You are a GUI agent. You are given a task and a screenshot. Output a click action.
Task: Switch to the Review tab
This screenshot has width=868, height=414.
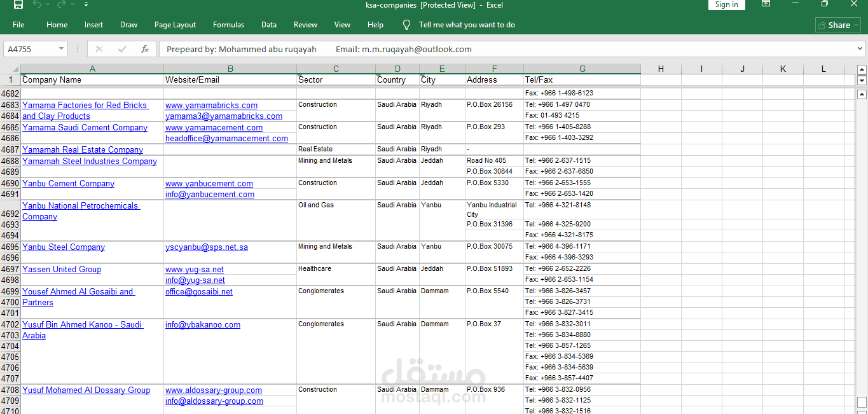[x=305, y=25]
